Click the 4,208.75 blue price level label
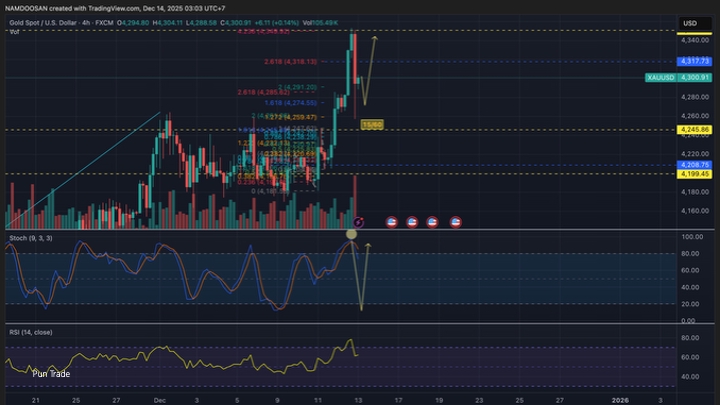Image resolution: width=720 pixels, height=405 pixels. coord(694,164)
